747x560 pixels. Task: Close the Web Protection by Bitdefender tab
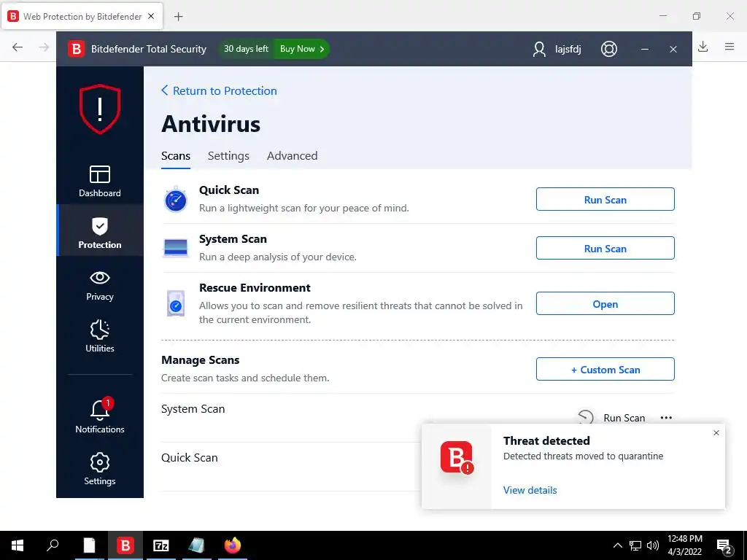(151, 16)
